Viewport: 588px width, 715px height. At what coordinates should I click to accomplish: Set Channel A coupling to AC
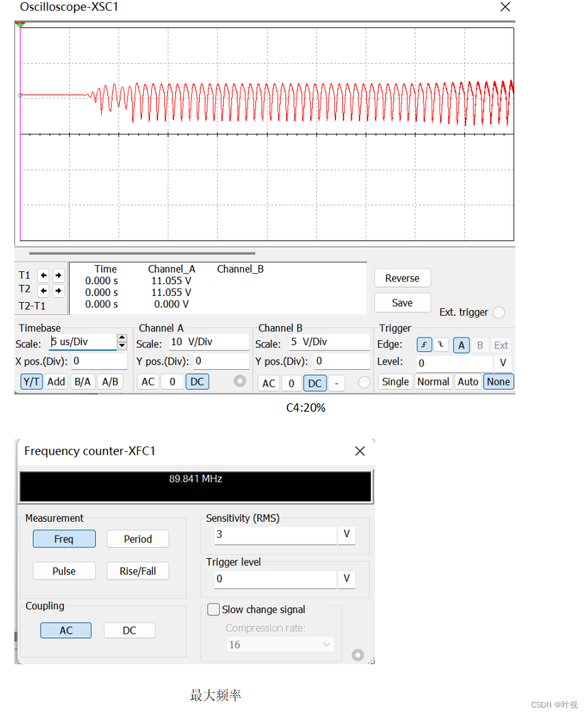148,381
